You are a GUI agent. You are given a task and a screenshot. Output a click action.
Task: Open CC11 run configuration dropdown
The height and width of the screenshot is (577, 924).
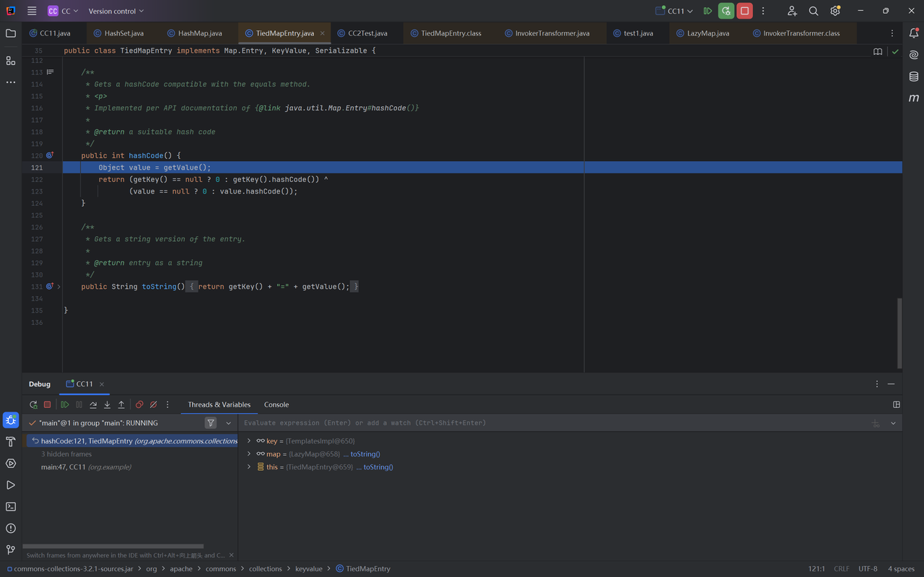[675, 11]
